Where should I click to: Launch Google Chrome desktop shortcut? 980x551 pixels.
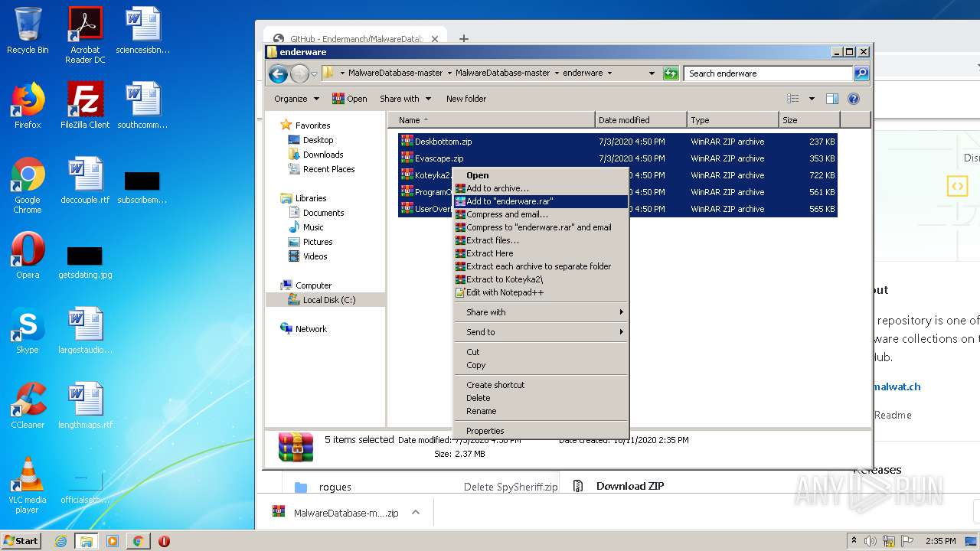[28, 185]
